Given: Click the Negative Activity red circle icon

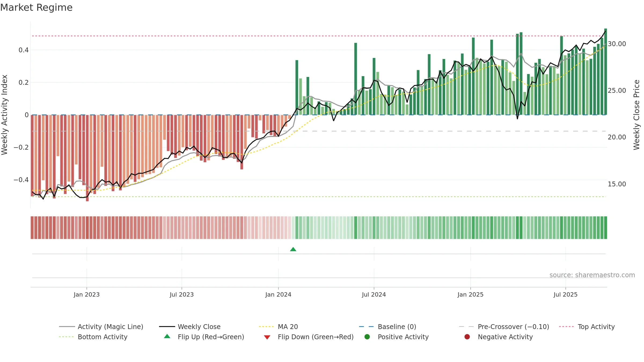Looking at the screenshot, I should (x=467, y=337).
